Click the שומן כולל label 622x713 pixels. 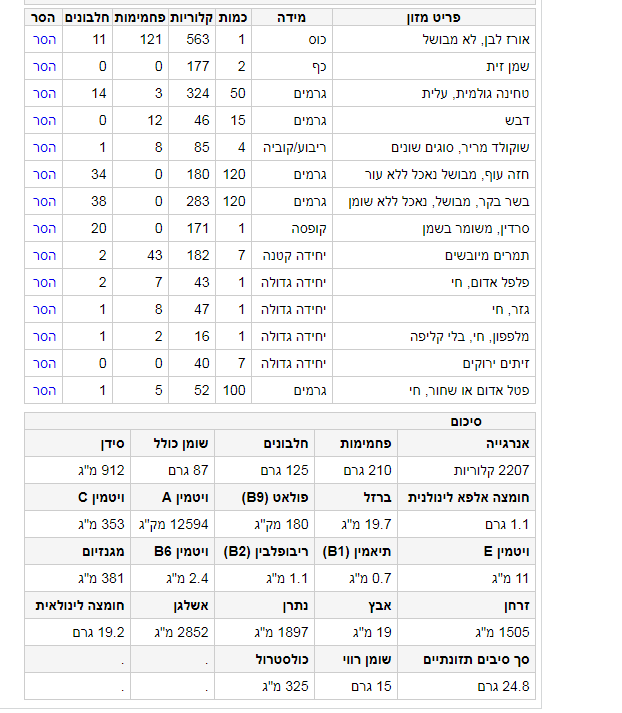tap(181, 444)
